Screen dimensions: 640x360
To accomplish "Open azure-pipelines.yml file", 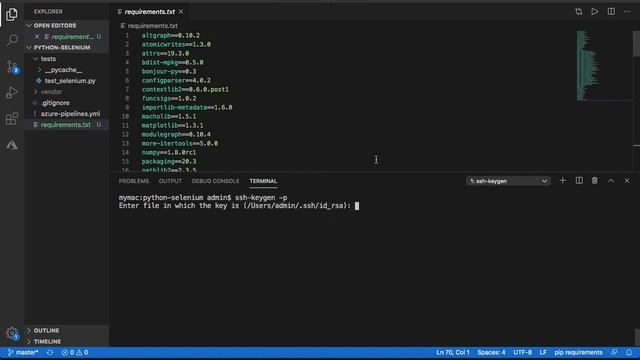I will coord(67,114).
